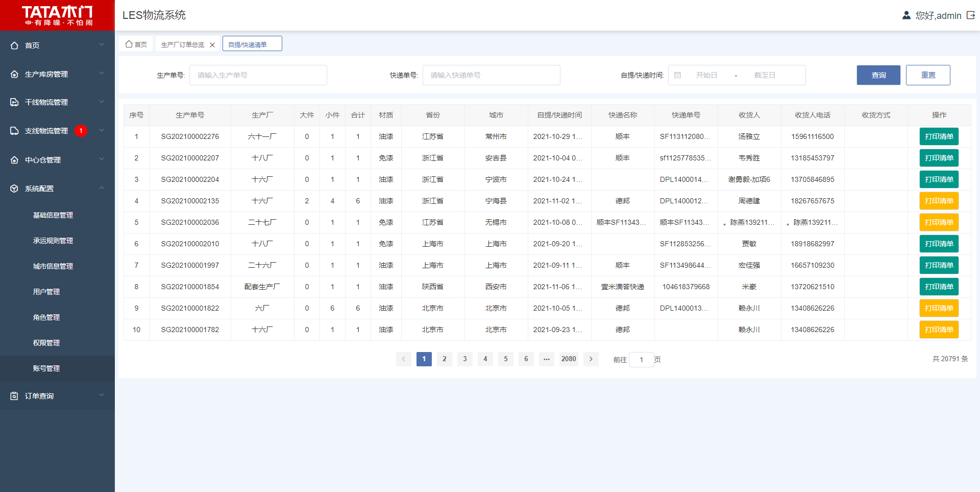Open 基础信息管理 submenu item
Image resolution: width=980 pixels, height=492 pixels.
click(57, 215)
